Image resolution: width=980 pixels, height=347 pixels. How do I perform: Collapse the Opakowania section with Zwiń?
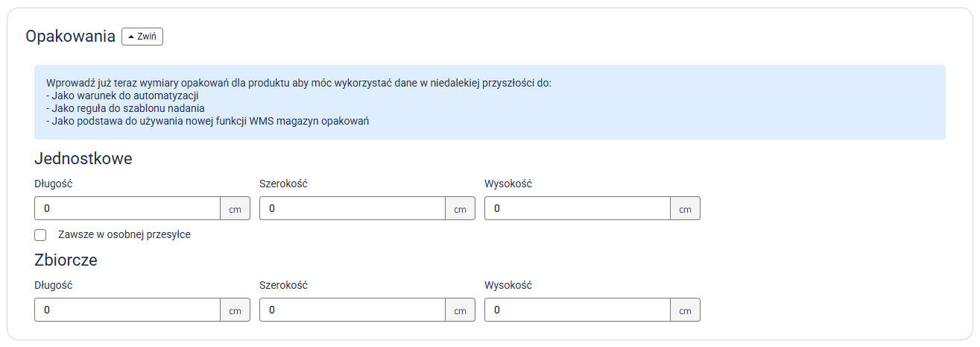pyautogui.click(x=142, y=36)
